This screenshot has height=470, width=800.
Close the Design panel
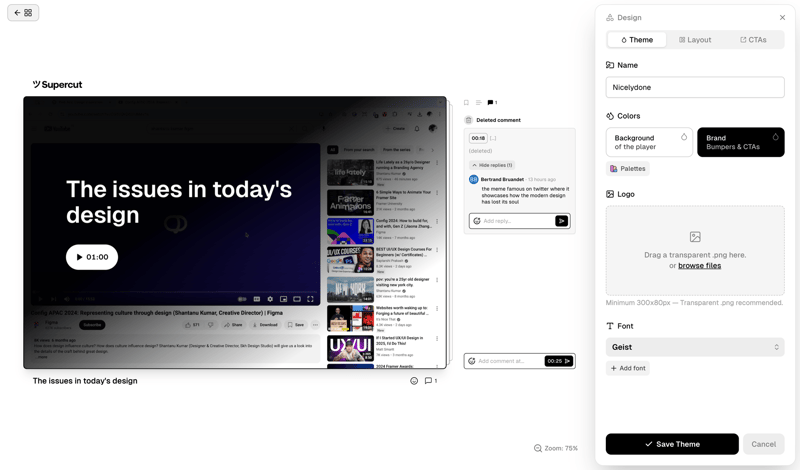tap(782, 17)
